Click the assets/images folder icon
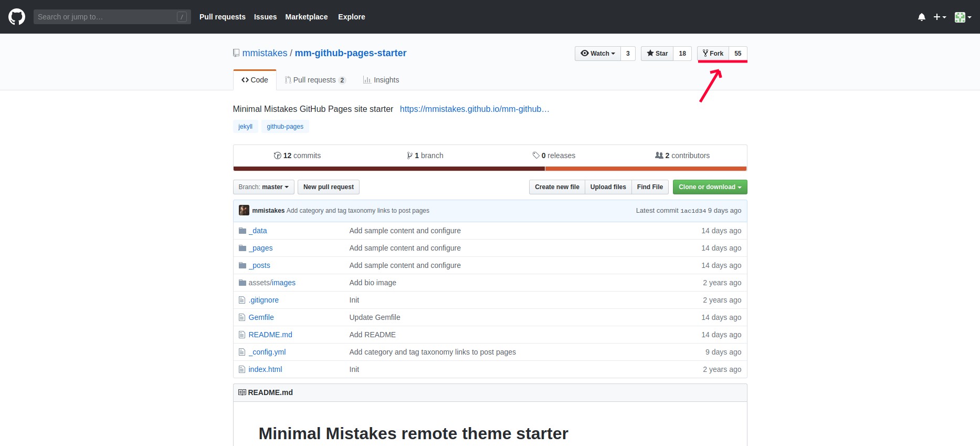The width and height of the screenshot is (980, 446). (243, 283)
